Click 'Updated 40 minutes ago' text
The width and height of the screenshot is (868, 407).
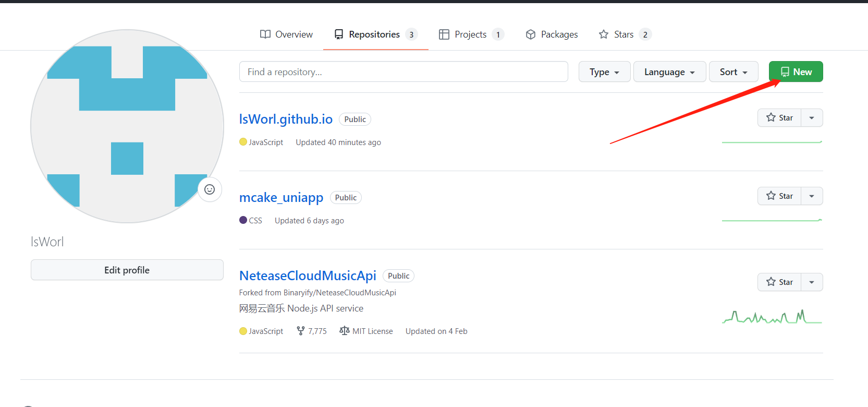tap(338, 142)
